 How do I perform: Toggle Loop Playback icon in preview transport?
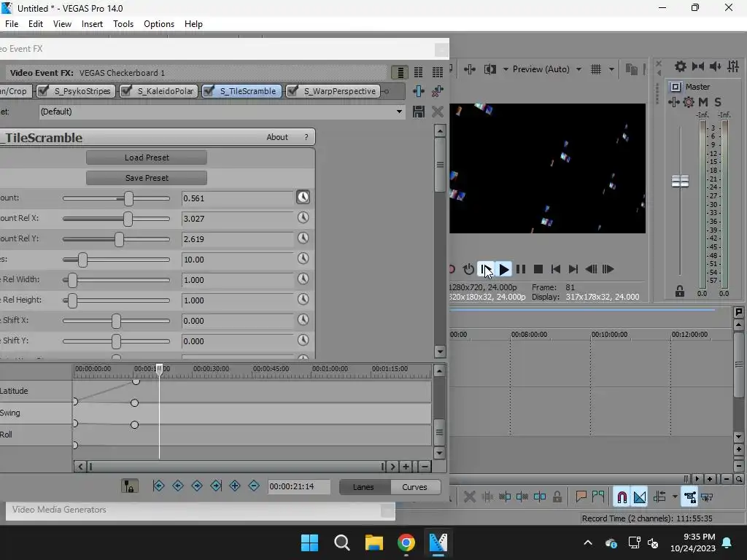(x=468, y=270)
